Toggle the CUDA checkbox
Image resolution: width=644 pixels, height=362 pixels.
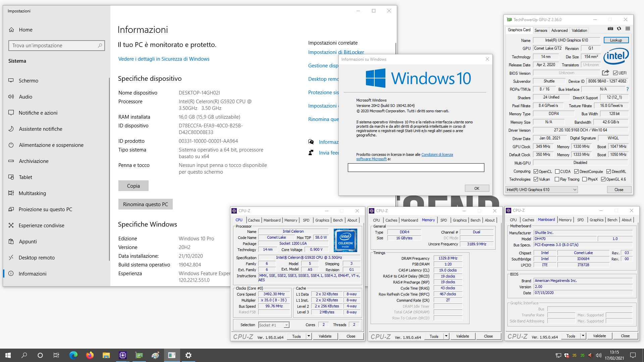pyautogui.click(x=557, y=172)
